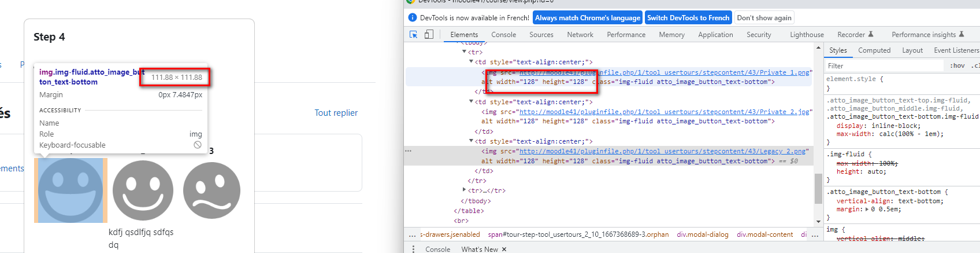Image resolution: width=980 pixels, height=253 pixels.
Task: Open the What's New drawer tab
Action: [480, 250]
